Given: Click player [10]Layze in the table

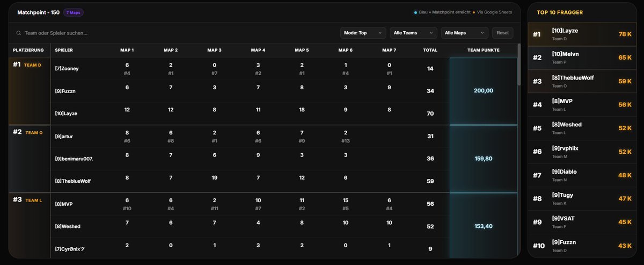Looking at the screenshot, I should [x=67, y=113].
